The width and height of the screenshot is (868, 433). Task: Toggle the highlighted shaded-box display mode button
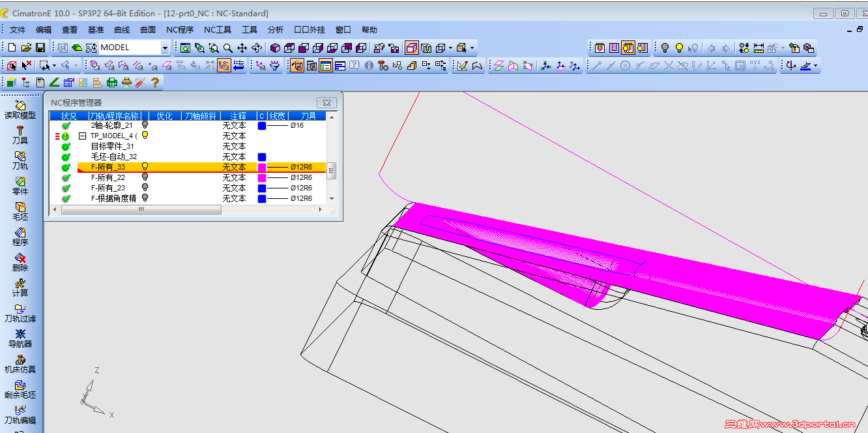[x=411, y=48]
